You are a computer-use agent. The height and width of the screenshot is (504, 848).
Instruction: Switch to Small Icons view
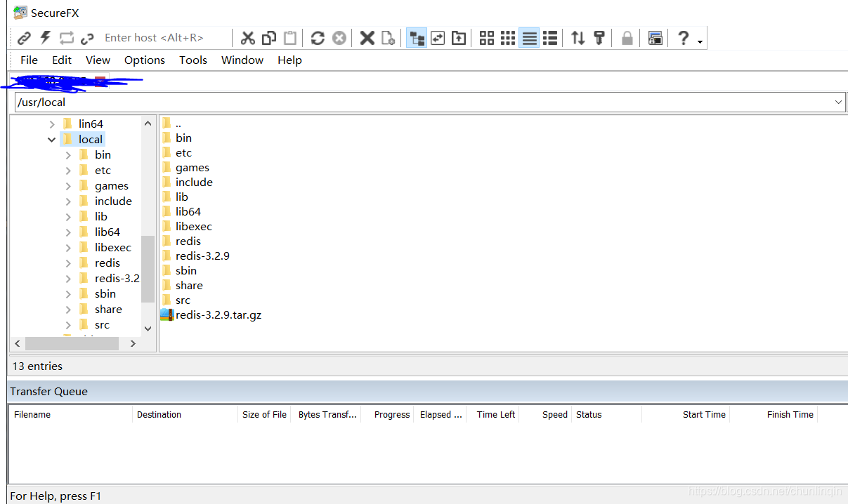tap(508, 38)
